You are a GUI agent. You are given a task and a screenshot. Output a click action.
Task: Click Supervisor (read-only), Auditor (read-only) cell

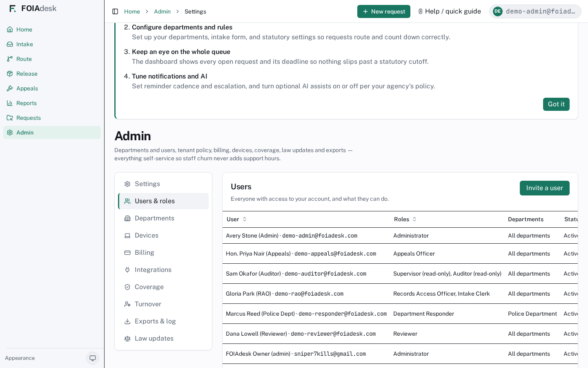point(447,274)
